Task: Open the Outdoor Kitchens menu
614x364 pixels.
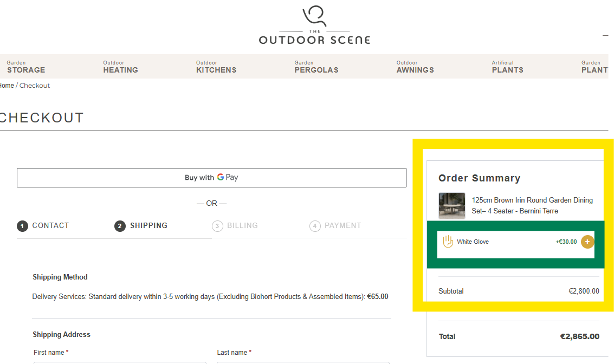Action: [216, 66]
